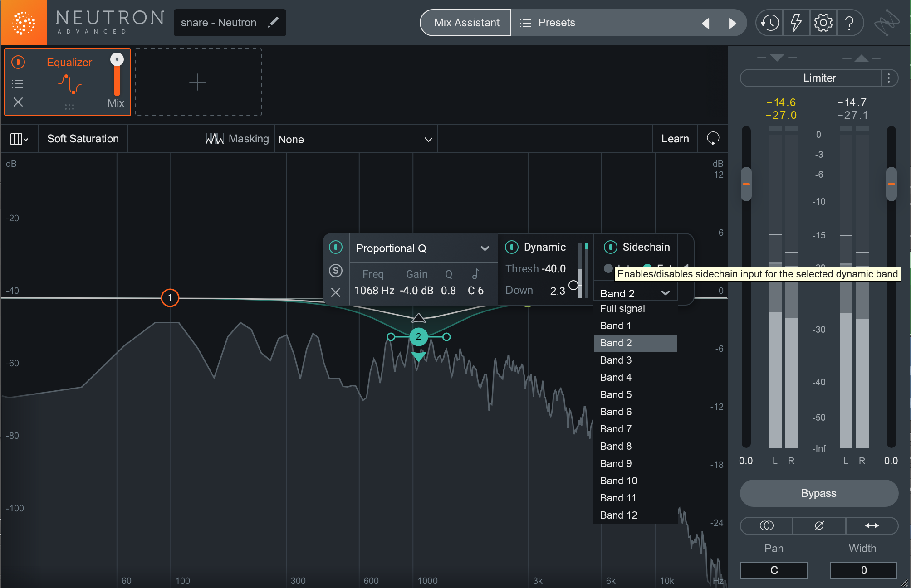Select Band 5 from sidechain list

(635, 395)
